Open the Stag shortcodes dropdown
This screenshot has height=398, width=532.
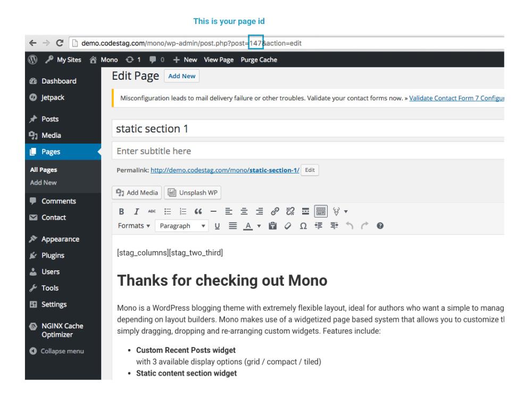340,212
